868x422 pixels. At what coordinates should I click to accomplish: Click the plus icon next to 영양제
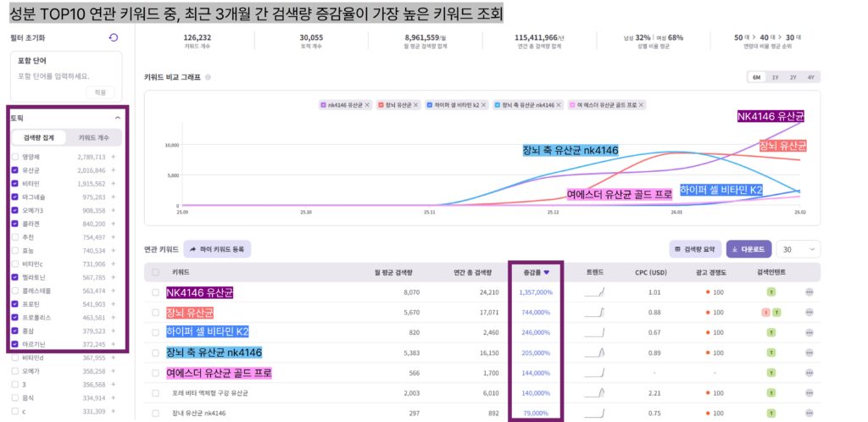click(114, 157)
